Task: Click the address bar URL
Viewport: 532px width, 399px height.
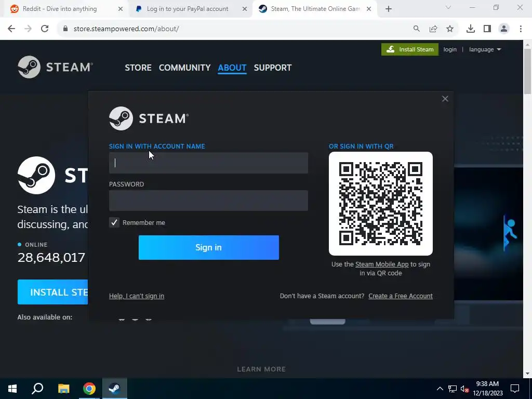Action: click(126, 29)
